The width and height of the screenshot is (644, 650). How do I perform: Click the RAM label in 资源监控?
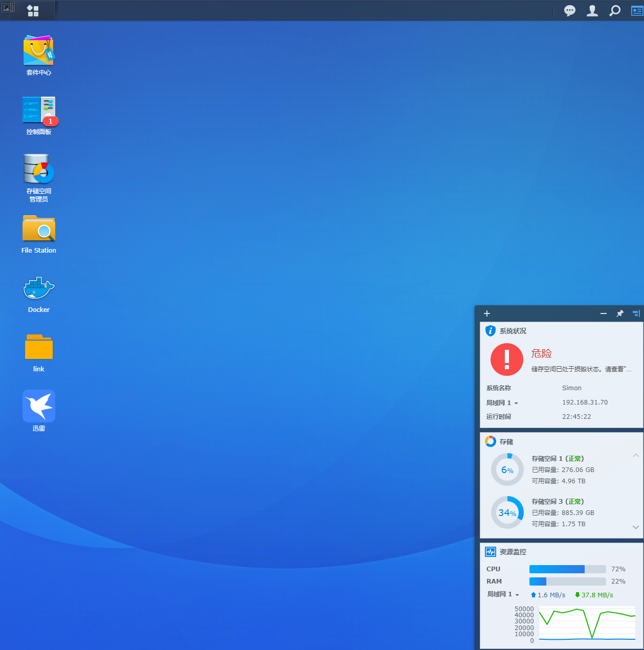click(x=494, y=581)
